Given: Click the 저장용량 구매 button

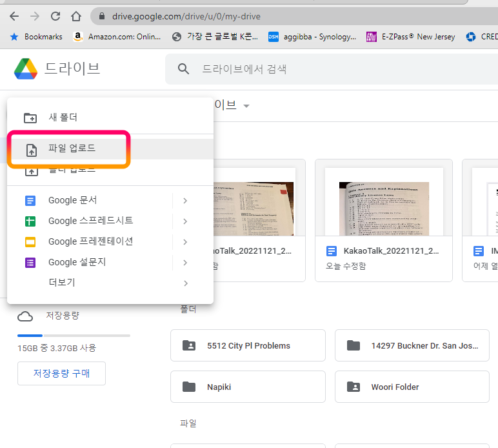Looking at the screenshot, I should [x=62, y=373].
